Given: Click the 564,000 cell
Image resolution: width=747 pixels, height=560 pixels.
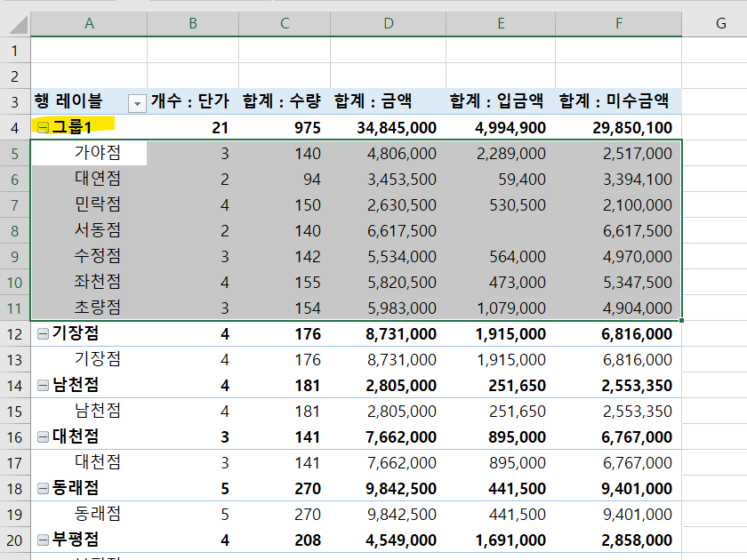Looking at the screenshot, I should [501, 256].
